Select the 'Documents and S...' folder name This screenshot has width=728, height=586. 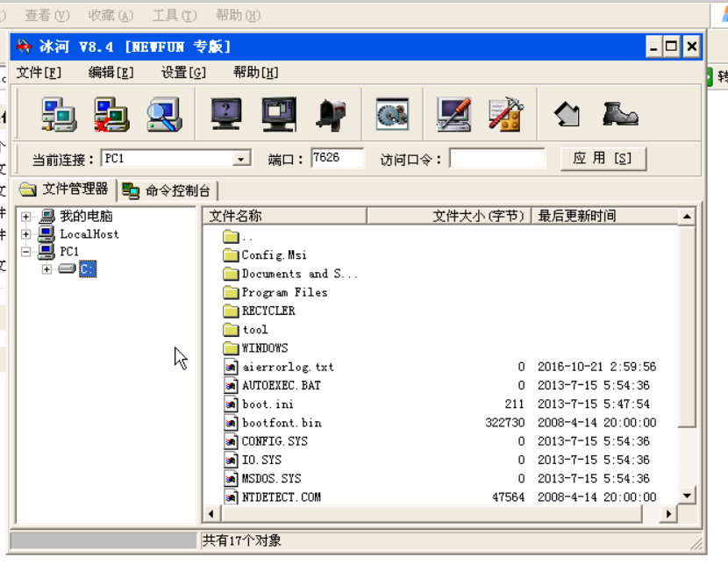[x=300, y=274]
